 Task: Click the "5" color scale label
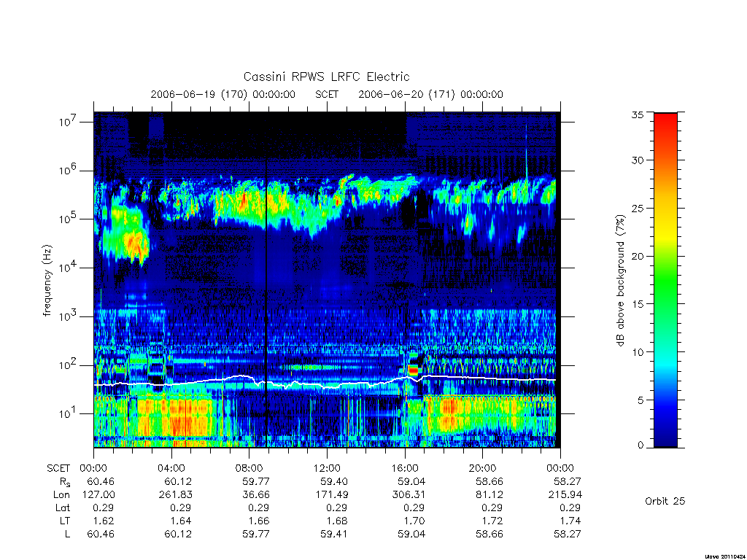tap(640, 400)
